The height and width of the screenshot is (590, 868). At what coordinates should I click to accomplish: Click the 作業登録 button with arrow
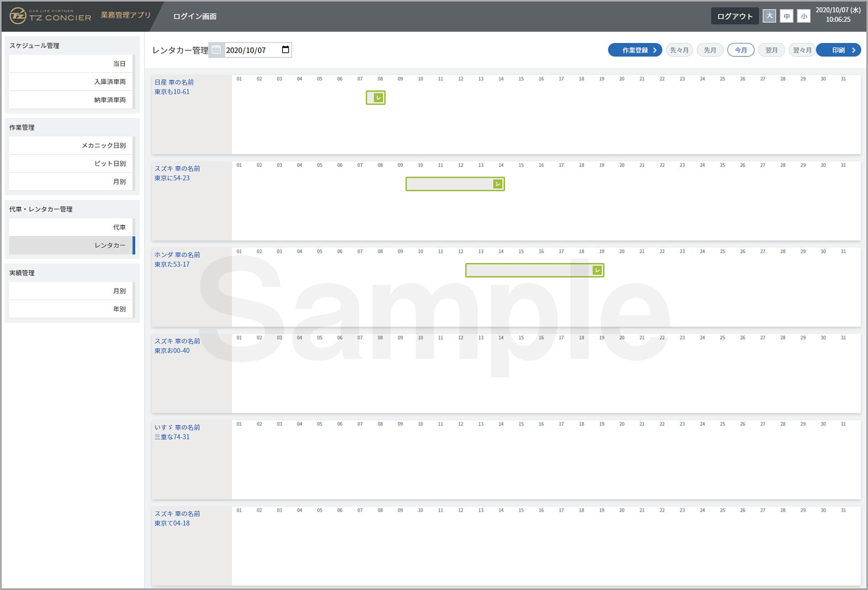635,50
